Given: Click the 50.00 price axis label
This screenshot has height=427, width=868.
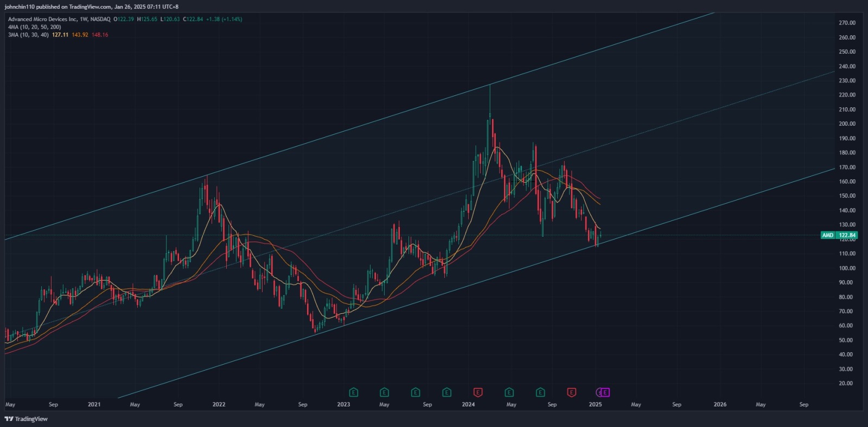Looking at the screenshot, I should click(847, 340).
